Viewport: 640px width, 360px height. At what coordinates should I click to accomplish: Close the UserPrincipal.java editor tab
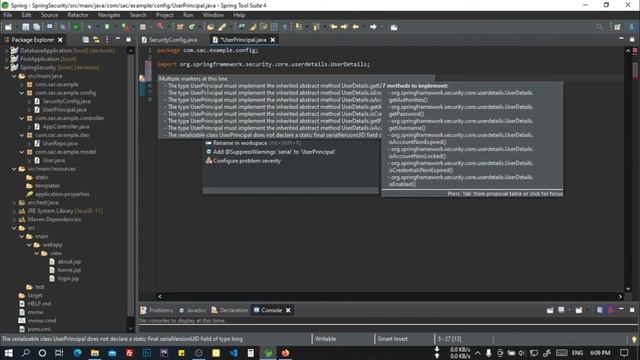273,40
